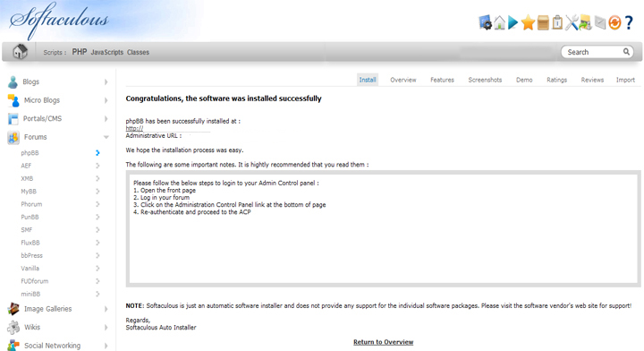Switch to the Overview tab
Screen dimensions: 644x351
(402, 80)
